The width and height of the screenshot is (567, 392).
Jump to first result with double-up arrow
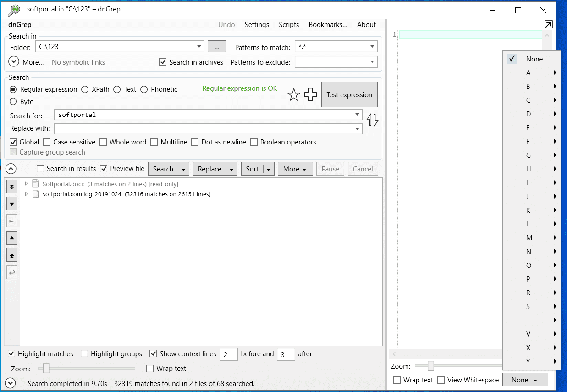[x=12, y=255]
